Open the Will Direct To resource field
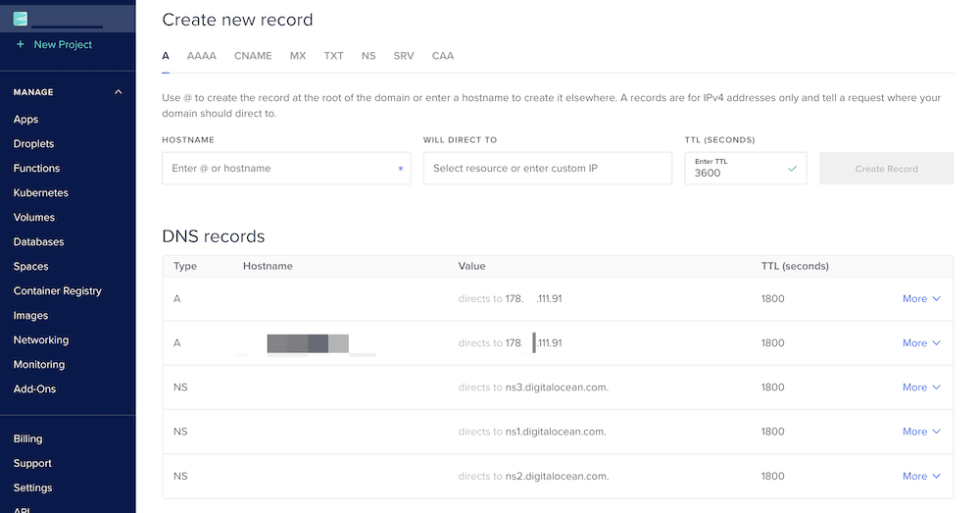980x513 pixels. click(x=548, y=169)
